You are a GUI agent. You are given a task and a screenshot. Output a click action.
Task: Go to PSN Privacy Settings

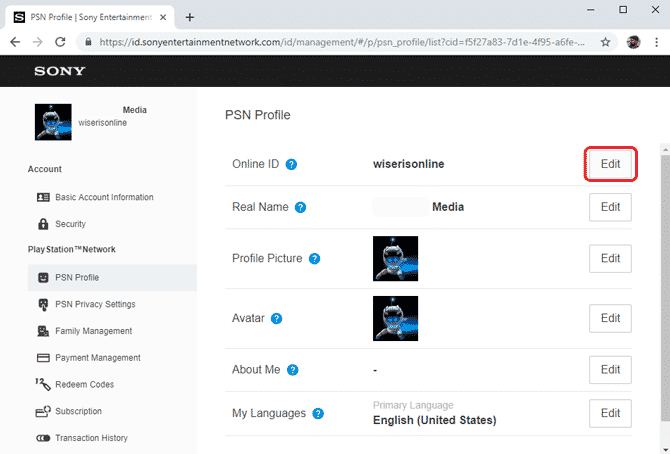[x=95, y=304]
